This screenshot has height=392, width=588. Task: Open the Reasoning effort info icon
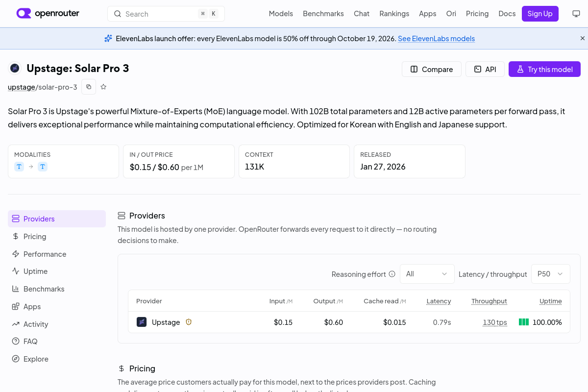tap(392, 274)
